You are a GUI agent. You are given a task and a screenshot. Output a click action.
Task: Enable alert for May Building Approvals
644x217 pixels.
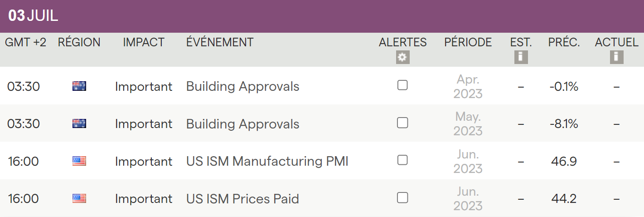402,123
